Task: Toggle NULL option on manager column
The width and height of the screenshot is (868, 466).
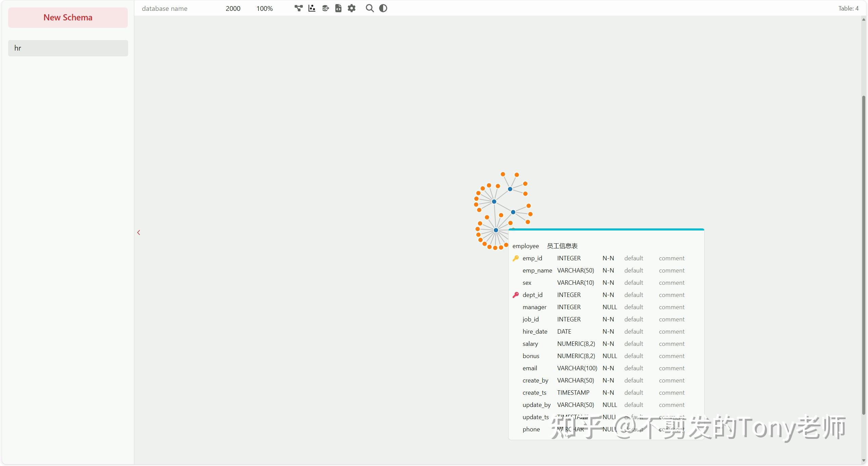Action: 610,307
